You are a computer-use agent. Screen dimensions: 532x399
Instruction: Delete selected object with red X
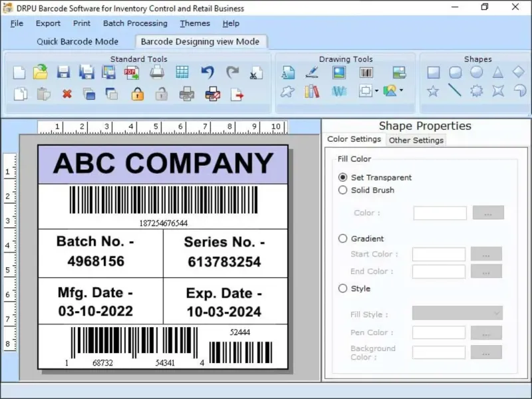click(x=67, y=94)
